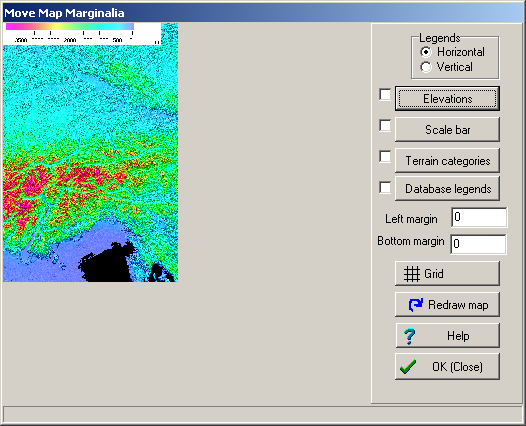
Task: Click the Move Map Marginalia title bar
Action: click(x=263, y=13)
